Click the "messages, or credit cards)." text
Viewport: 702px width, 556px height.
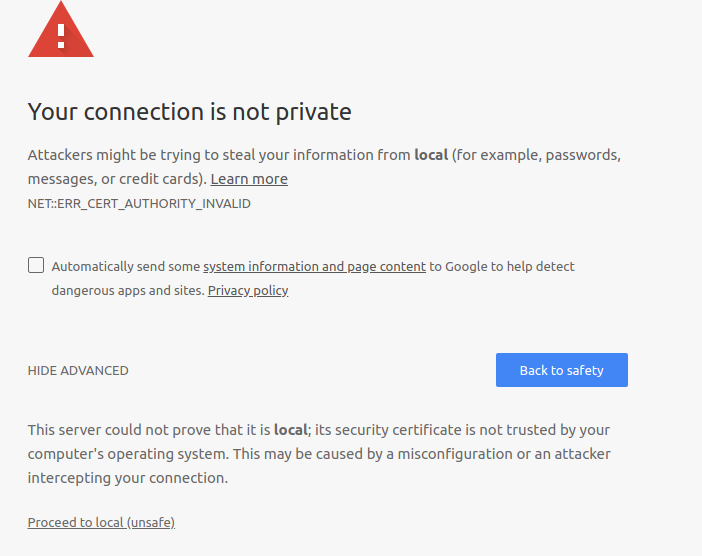(x=117, y=179)
